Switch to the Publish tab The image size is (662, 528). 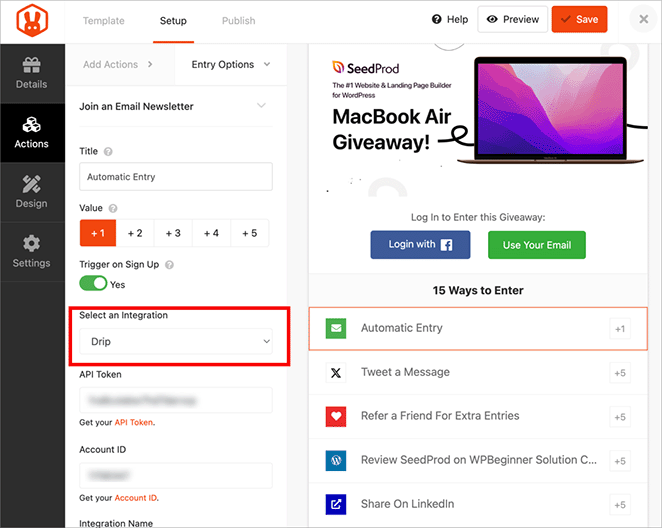239,21
